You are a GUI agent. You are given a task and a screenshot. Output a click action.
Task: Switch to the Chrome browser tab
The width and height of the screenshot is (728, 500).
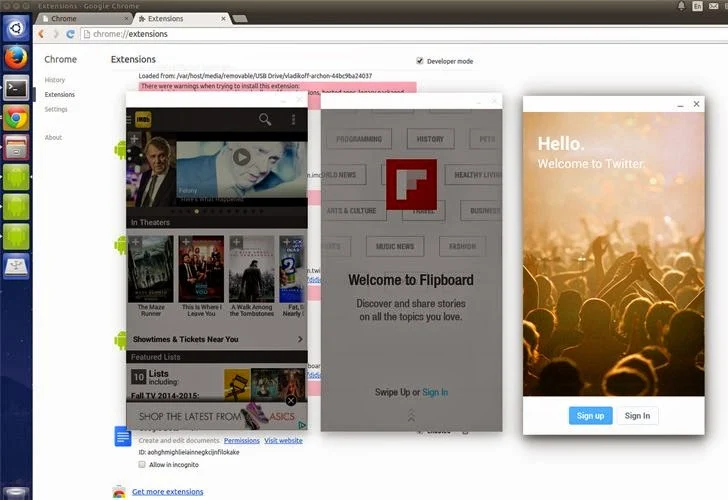pos(84,19)
